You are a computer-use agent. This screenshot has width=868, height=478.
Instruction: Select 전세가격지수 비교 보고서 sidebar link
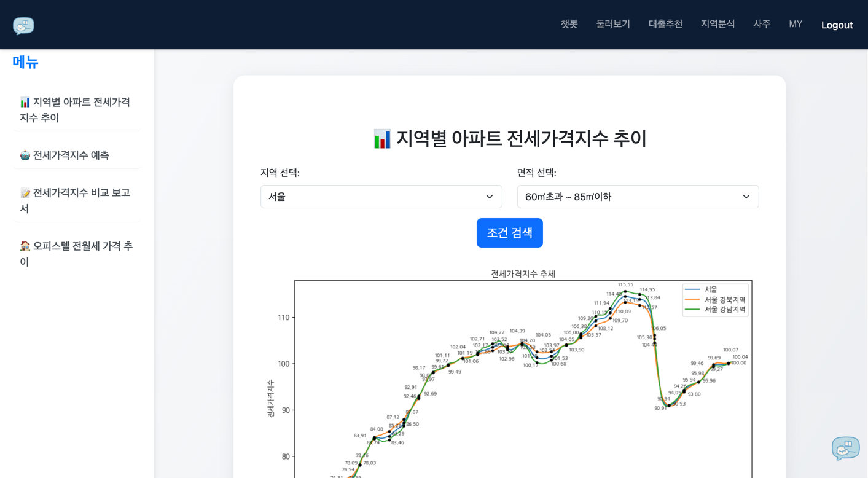77,200
